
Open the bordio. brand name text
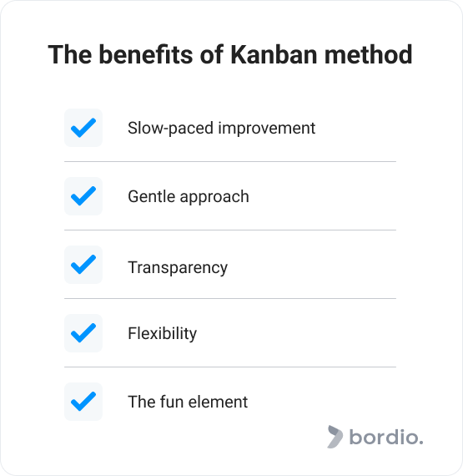386,437
